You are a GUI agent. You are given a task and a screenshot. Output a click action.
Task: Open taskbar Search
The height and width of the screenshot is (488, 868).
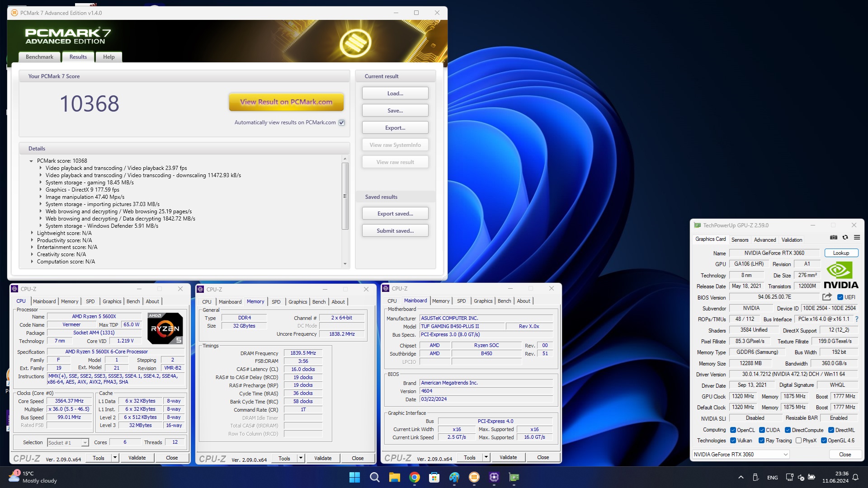click(375, 477)
